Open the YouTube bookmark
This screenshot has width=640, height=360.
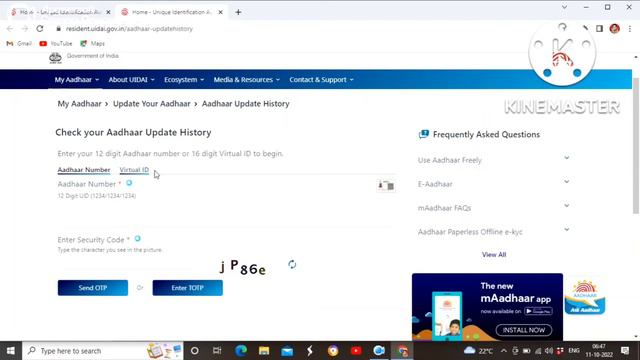(56, 43)
